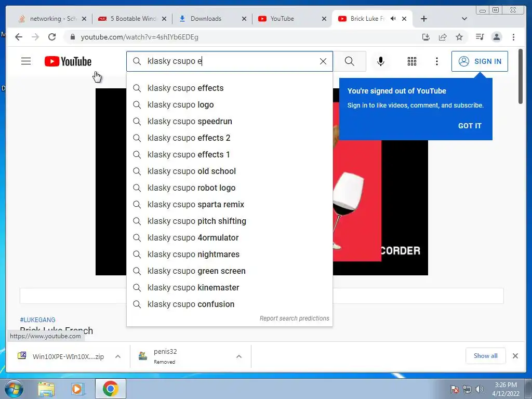Screen dimensions: 532x399
Task: Select suggestion klasky csupo 4ormulator
Action: [229, 238]
